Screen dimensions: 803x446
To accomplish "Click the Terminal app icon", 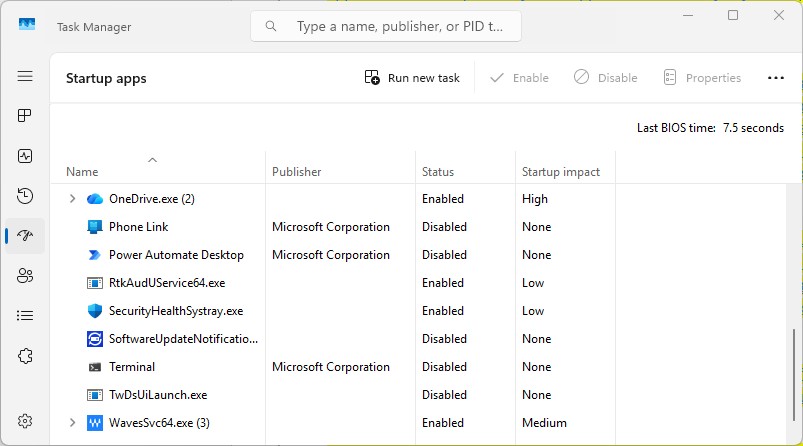I will 95,367.
